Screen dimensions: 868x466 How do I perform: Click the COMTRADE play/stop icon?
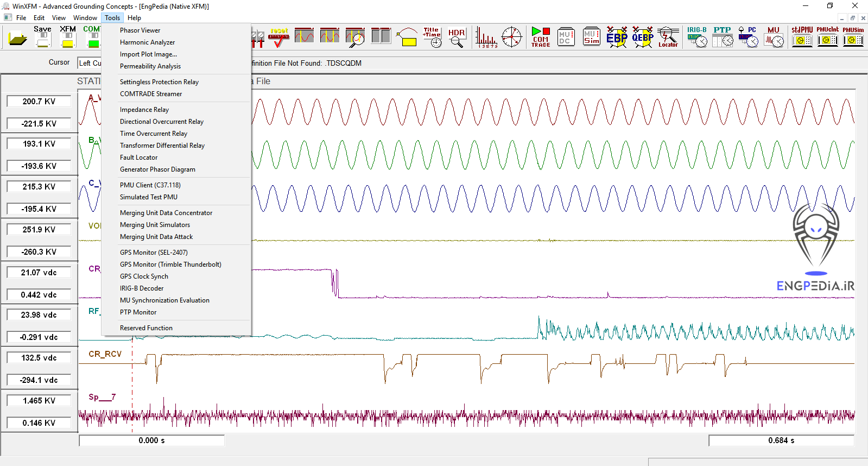tap(541, 37)
